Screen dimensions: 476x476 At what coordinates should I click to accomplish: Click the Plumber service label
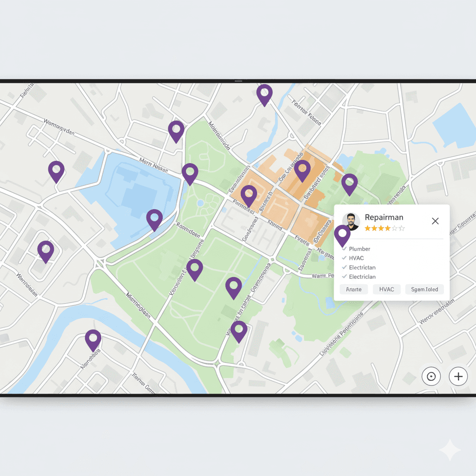[x=359, y=249]
